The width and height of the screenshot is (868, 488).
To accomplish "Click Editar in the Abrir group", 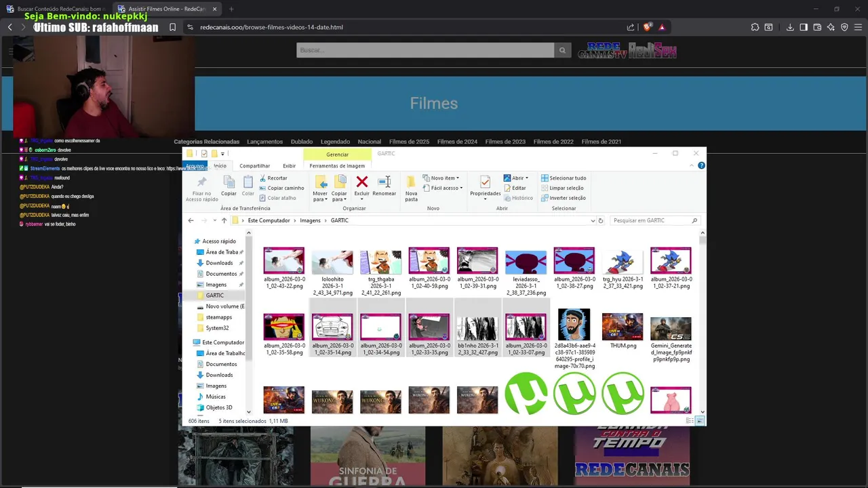I will tap(515, 188).
